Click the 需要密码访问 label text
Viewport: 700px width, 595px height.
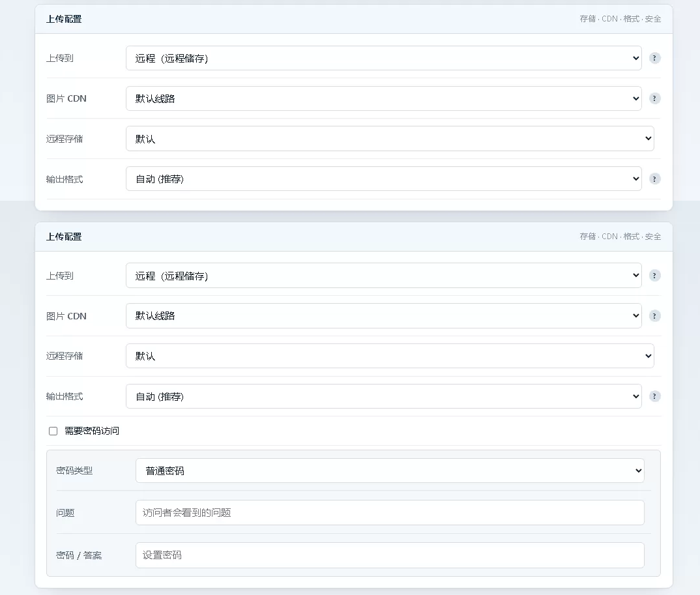point(92,431)
